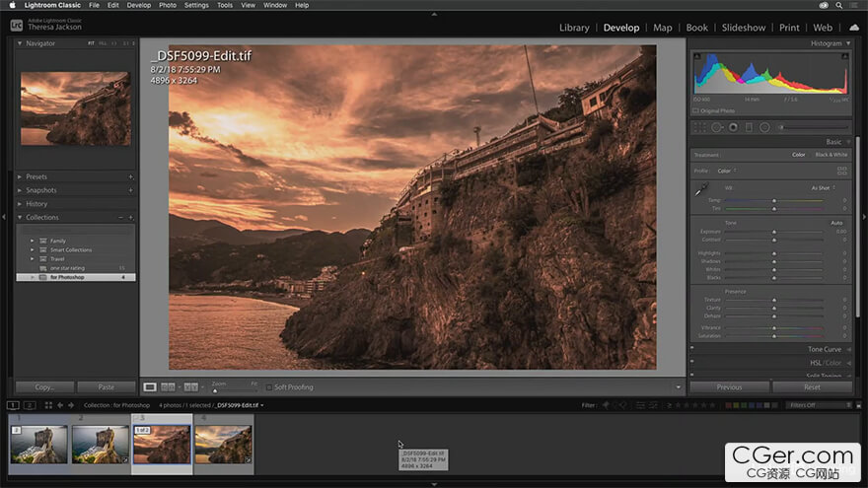Viewport: 868px width, 488px height.
Task: Create new collection with plus icon
Action: pos(130,218)
